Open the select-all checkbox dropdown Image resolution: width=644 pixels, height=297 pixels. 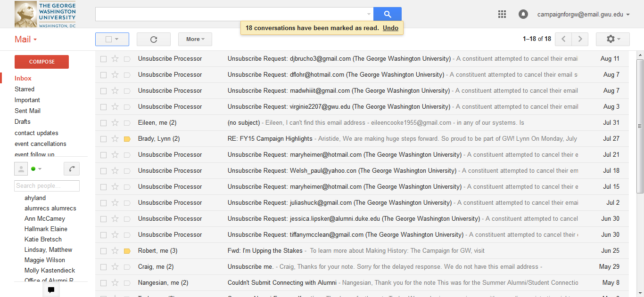[x=116, y=40]
